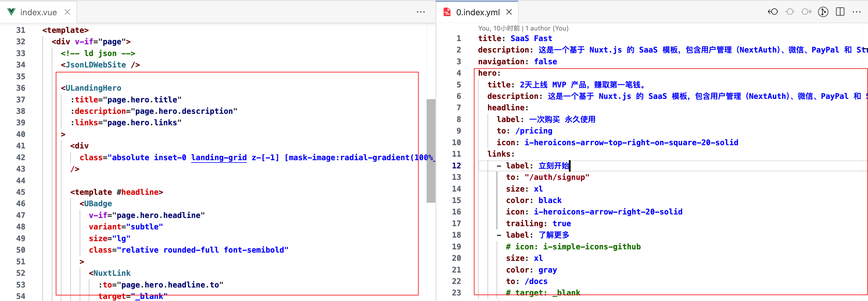Click '<template>' on line 31
Screen dimensions: 868x301
coord(65,30)
